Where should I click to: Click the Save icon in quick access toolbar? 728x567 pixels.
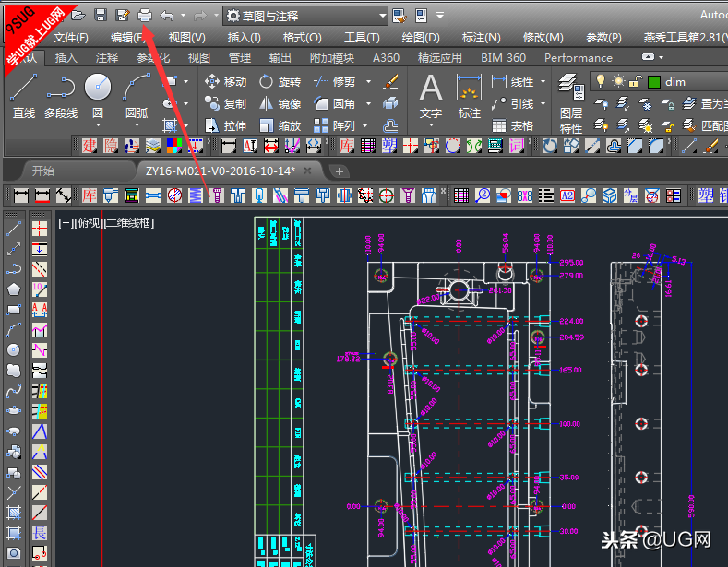(x=101, y=16)
